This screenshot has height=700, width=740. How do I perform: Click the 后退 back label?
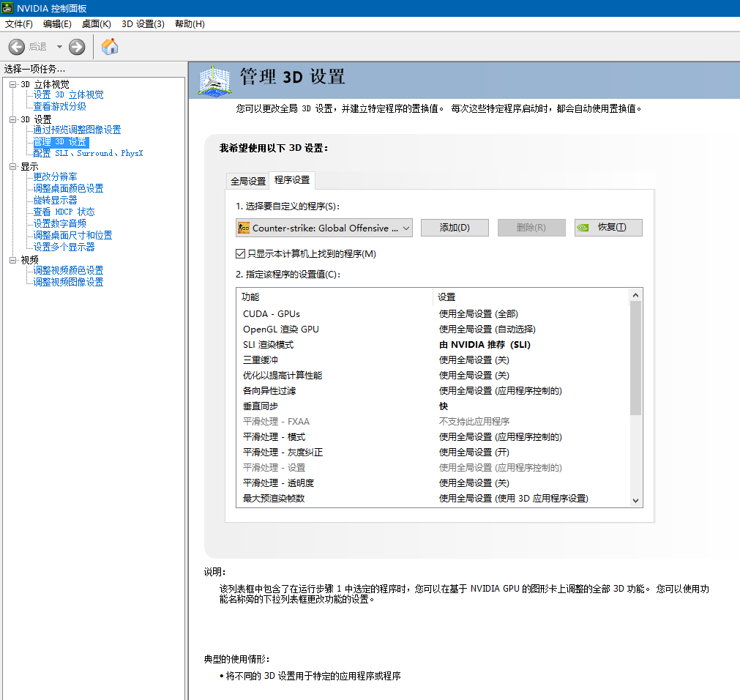[38, 47]
